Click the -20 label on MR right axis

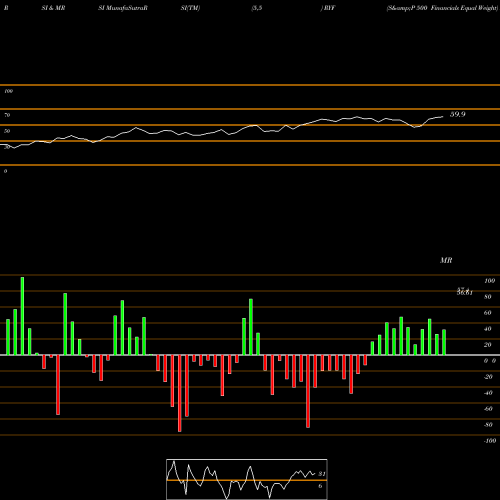click(488, 377)
